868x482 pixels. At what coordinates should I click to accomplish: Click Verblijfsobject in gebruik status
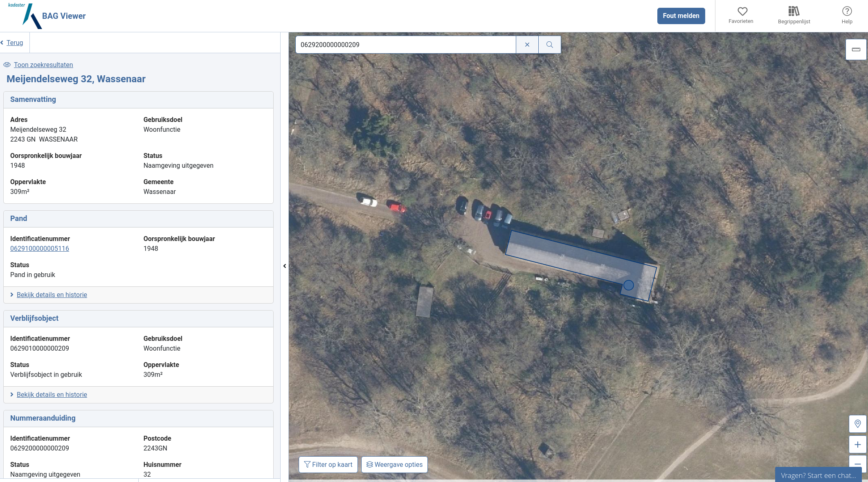coord(46,374)
